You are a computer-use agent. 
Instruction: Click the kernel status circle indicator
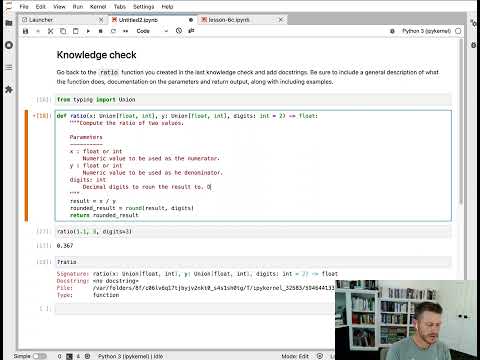pyautogui.click(x=458, y=31)
